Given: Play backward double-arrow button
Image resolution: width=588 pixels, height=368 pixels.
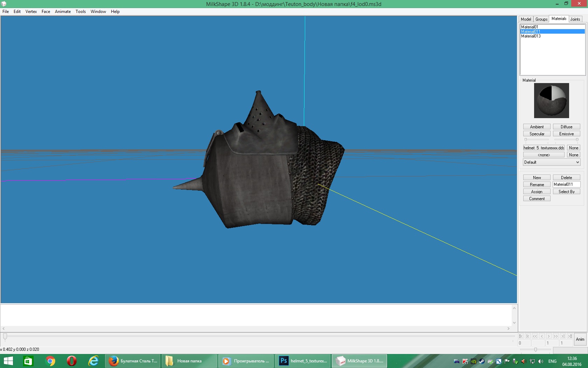Looking at the screenshot, I should [535, 336].
